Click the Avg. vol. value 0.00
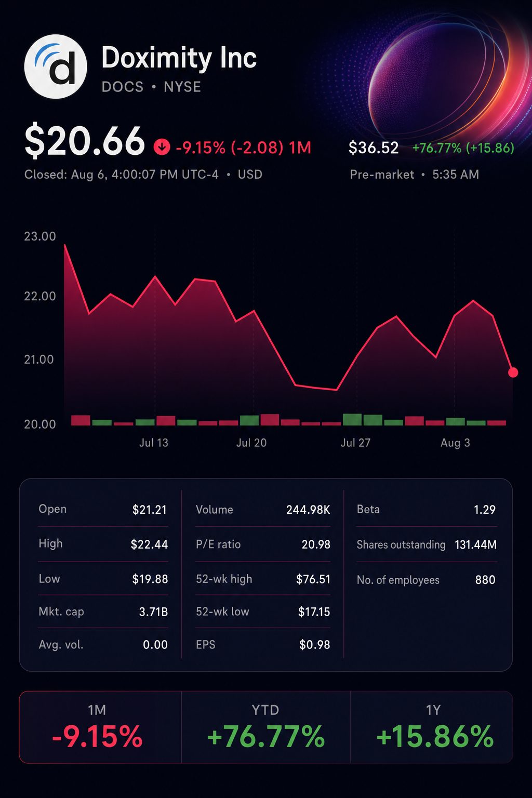The image size is (532, 798). [155, 645]
